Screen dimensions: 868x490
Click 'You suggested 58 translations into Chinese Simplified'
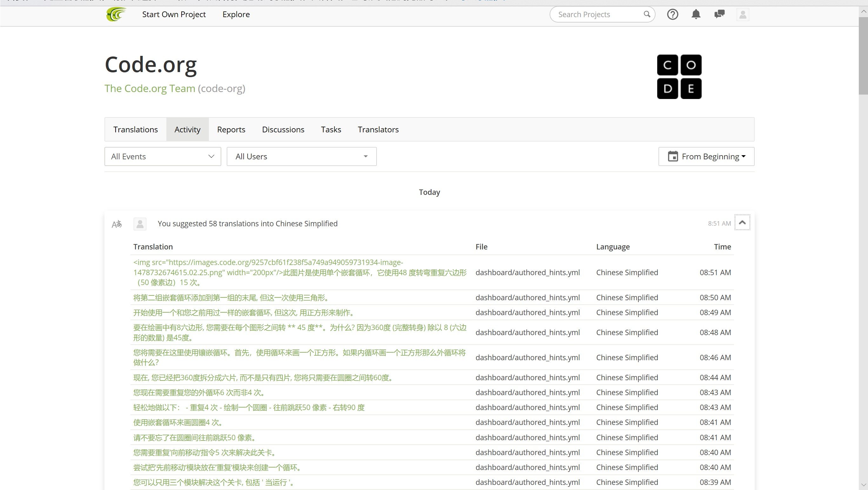[248, 224]
